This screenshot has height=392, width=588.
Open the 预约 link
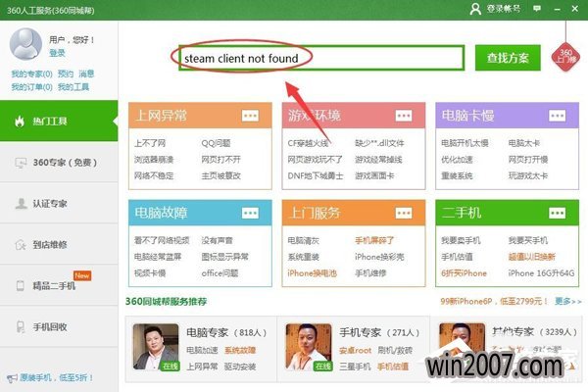click(x=66, y=73)
